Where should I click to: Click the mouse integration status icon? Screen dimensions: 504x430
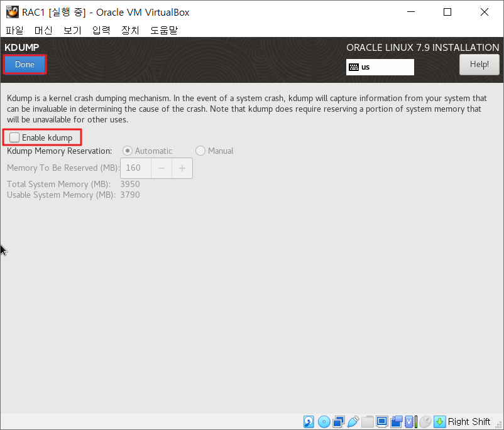(425, 421)
